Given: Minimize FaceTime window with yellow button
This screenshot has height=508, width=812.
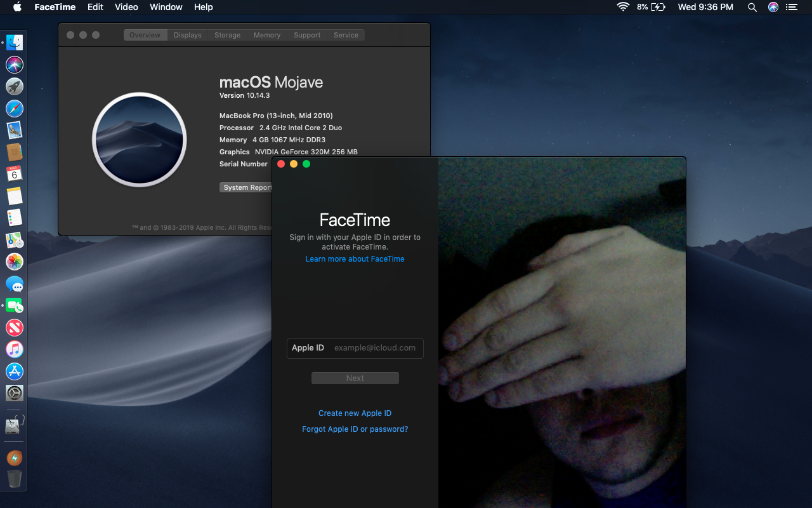Looking at the screenshot, I should pyautogui.click(x=294, y=164).
